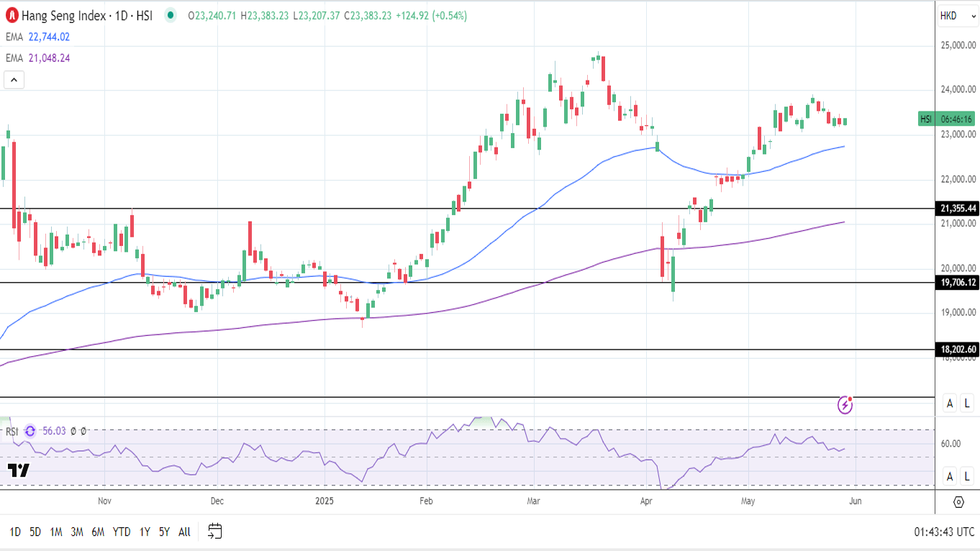The height and width of the screenshot is (551, 980).
Task: Select the YTD time range
Action: tap(122, 532)
